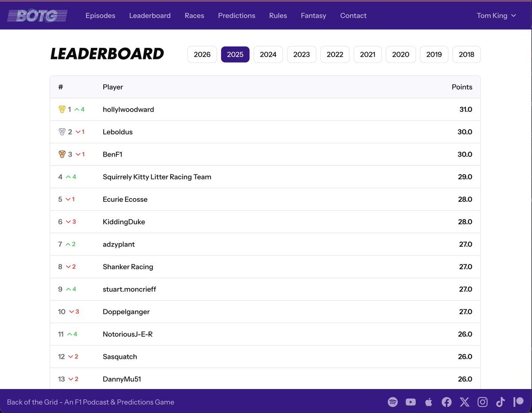Open the Rules page
532x413 pixels.
278,16
